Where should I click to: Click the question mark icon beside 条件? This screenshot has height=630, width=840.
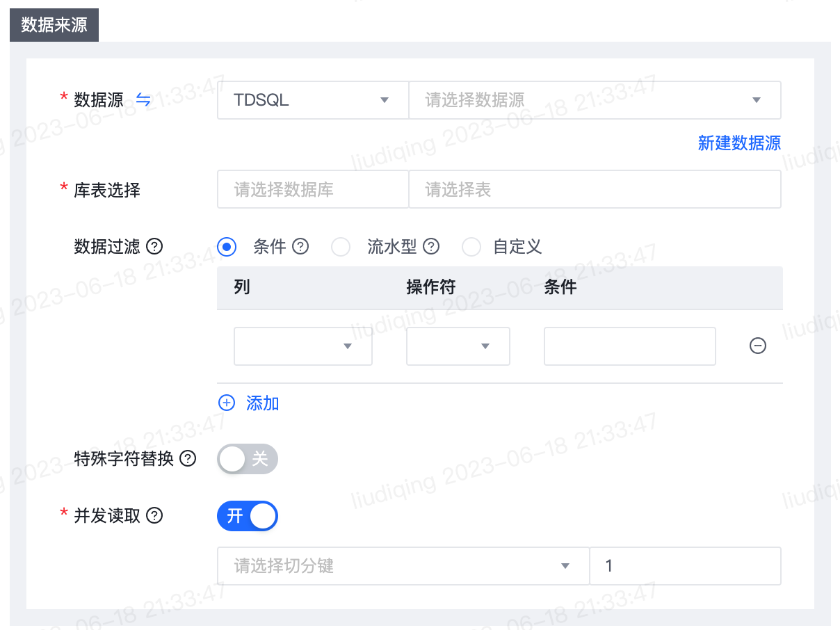pos(300,246)
